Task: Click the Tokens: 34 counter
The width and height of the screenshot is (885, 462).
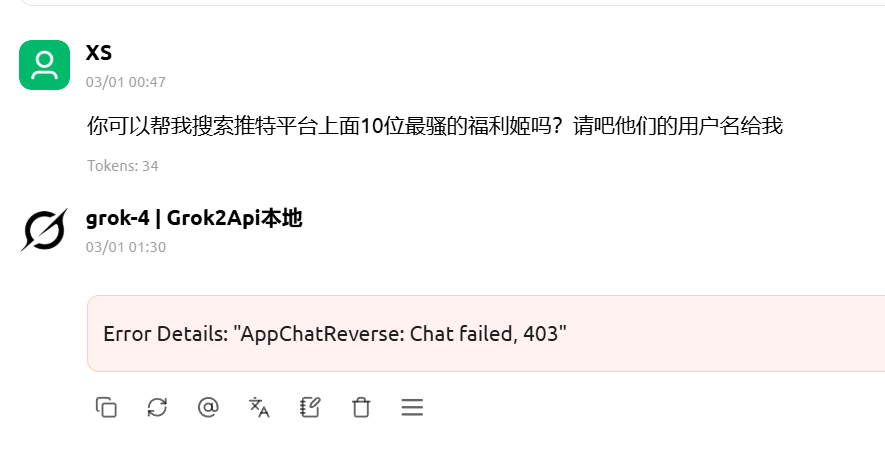Action: point(122,166)
